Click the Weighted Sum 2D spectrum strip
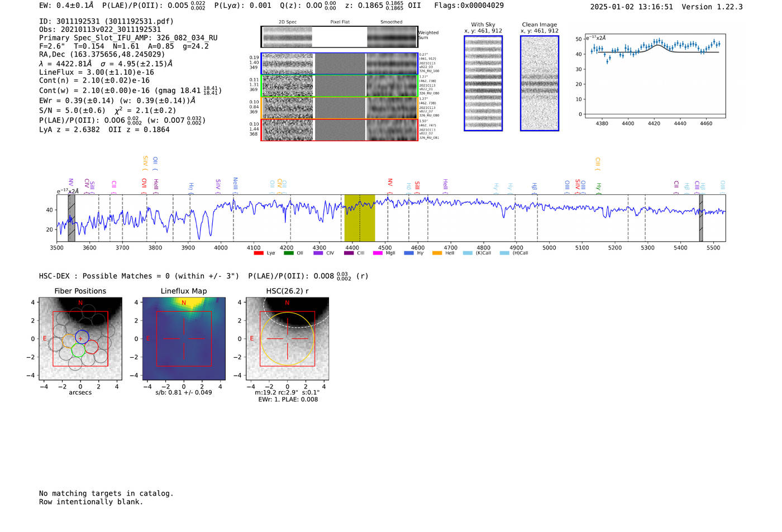The height and width of the screenshot is (532, 782). pyautogui.click(x=339, y=37)
